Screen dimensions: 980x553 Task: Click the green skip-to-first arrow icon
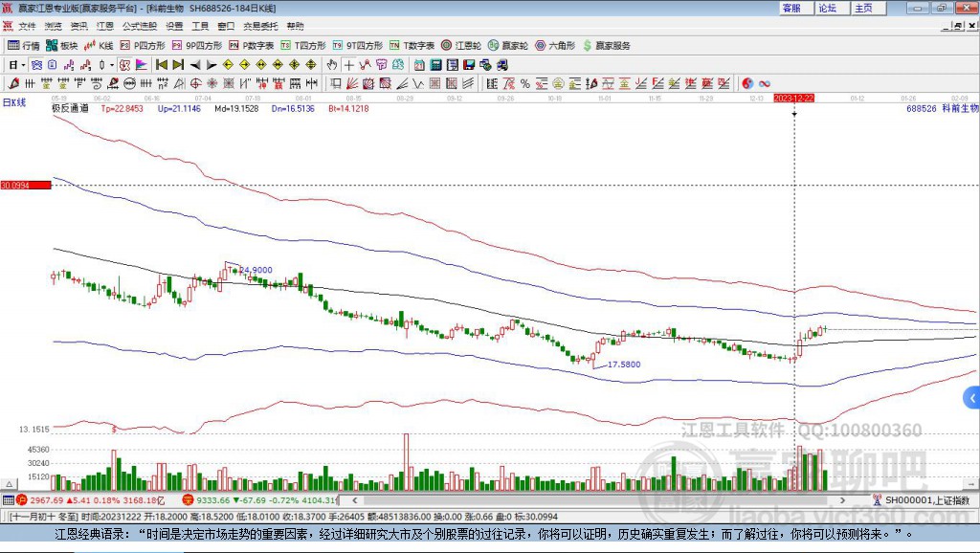161,64
